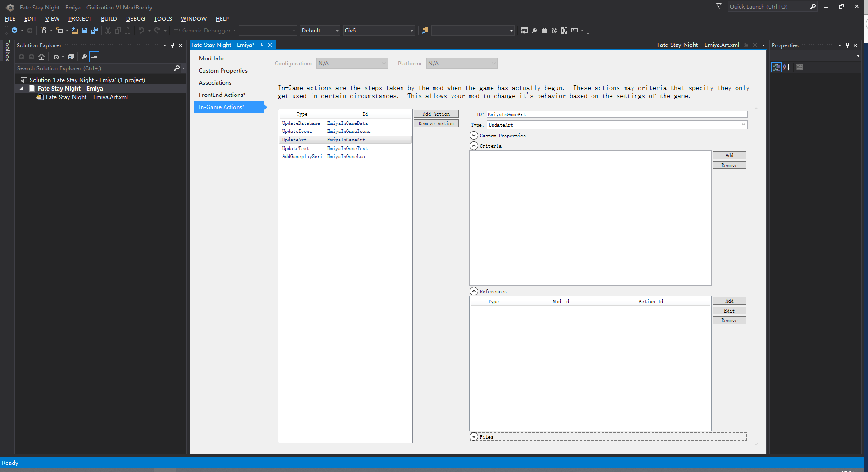Open the Associations page
The width and height of the screenshot is (868, 472).
click(x=215, y=83)
